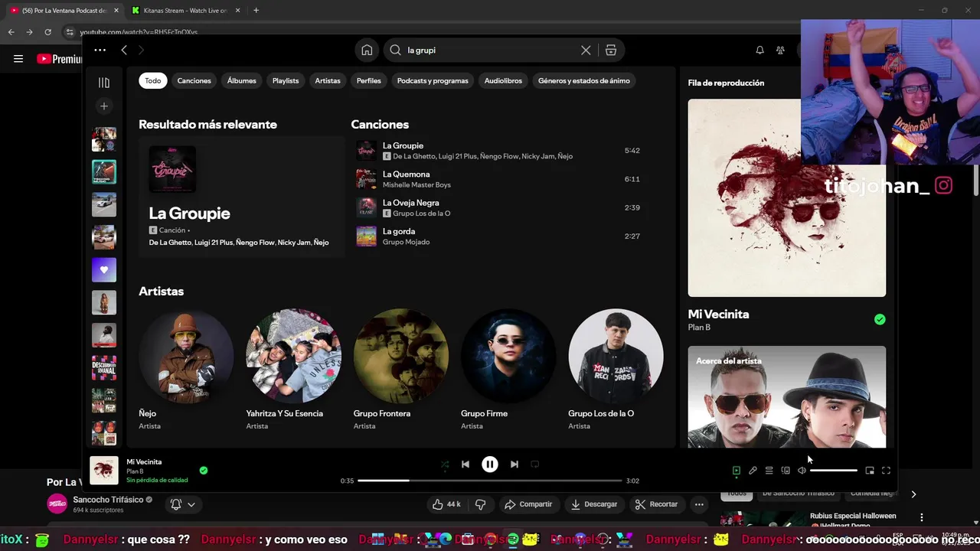This screenshot has width=980, height=551.
Task: Open YouTube more actions three dots
Action: point(699,504)
